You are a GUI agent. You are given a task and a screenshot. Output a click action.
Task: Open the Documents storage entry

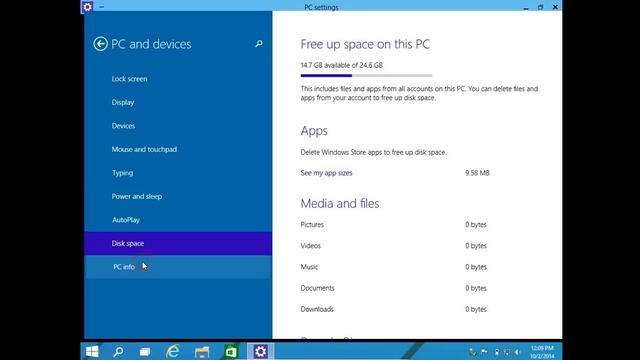[x=317, y=288]
